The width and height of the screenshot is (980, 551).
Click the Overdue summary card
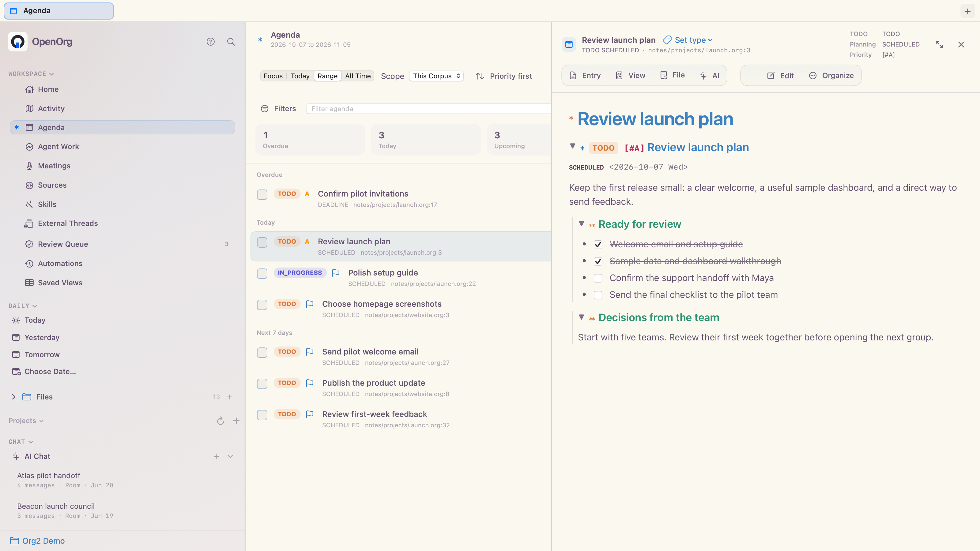[310, 140]
